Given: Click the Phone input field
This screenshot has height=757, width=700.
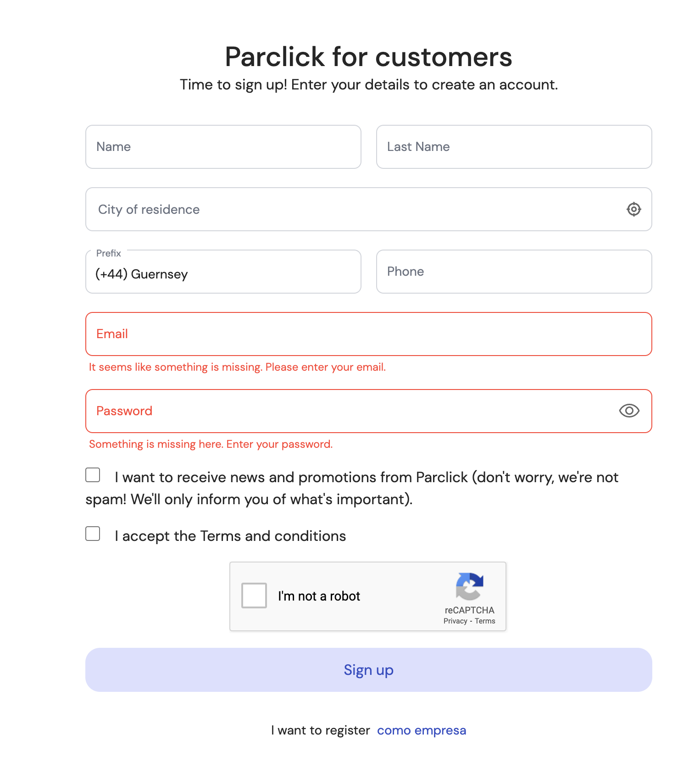Looking at the screenshot, I should (514, 272).
